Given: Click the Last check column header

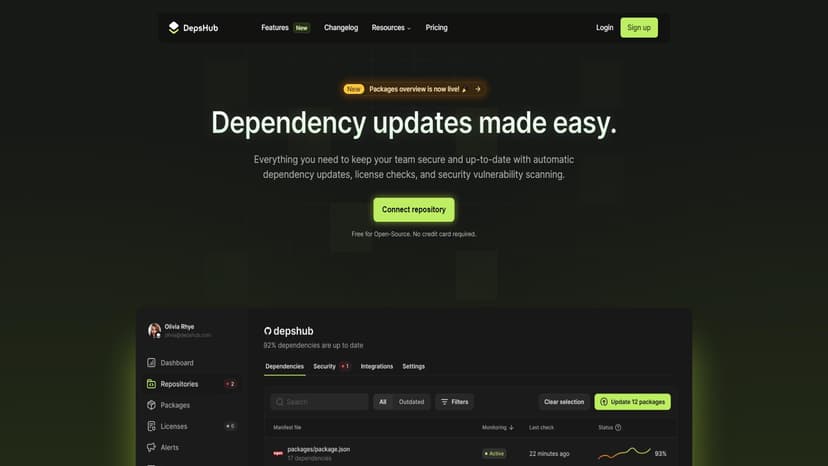Looking at the screenshot, I should coord(541,427).
